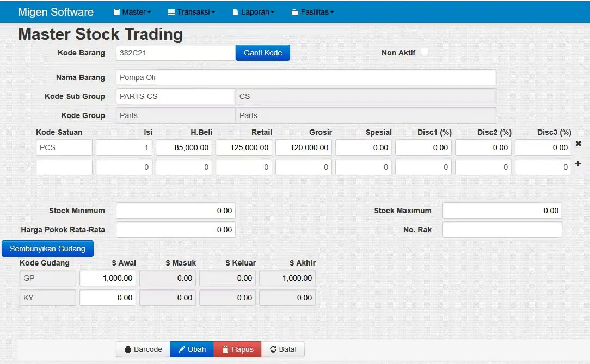Click the S Keluar field for KY warehouse
Viewport: 590px width, 364px height.
228,298
